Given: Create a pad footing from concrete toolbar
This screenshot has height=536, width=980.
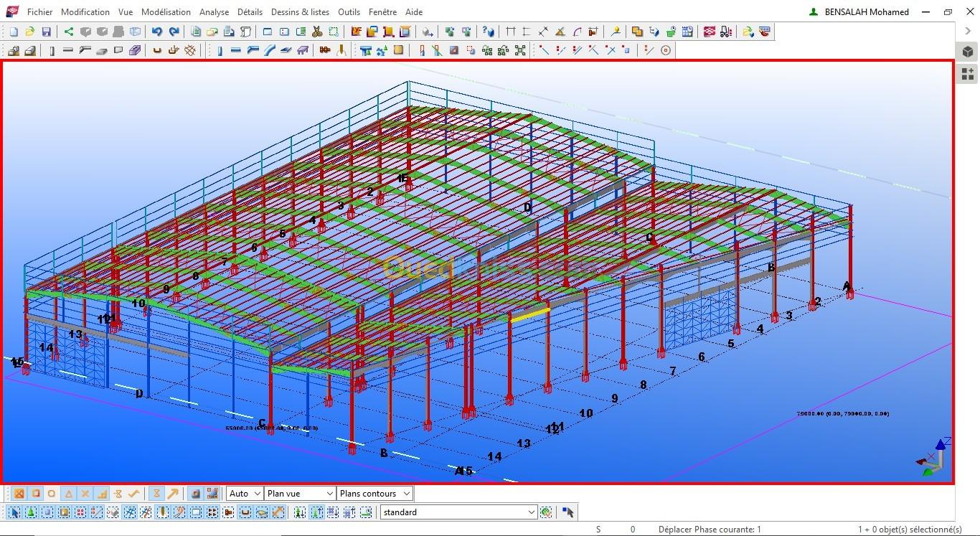Looking at the screenshot, I should point(13,50).
